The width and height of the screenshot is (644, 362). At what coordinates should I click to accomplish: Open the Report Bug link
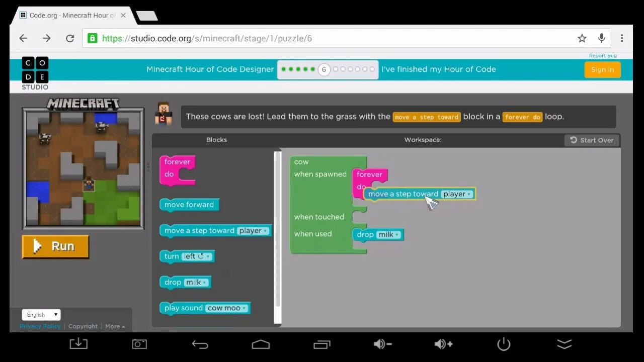tap(603, 56)
